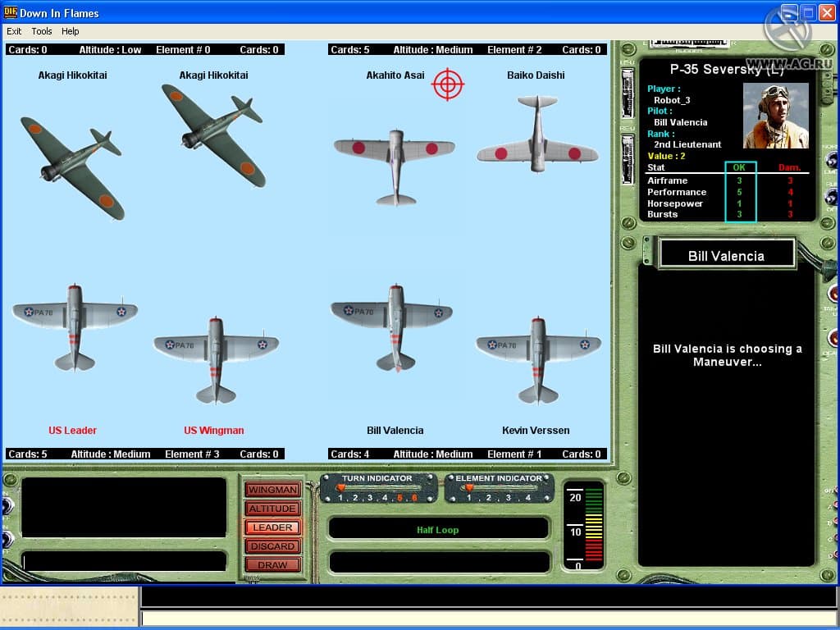Select Baiko Daishi's aircraft
Screen dimensions: 840x630
[537, 134]
